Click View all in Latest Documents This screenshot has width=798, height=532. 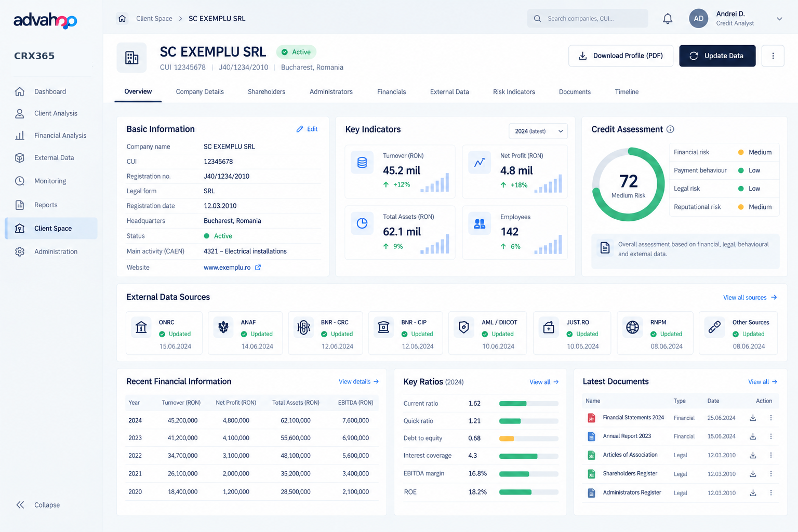(x=763, y=382)
